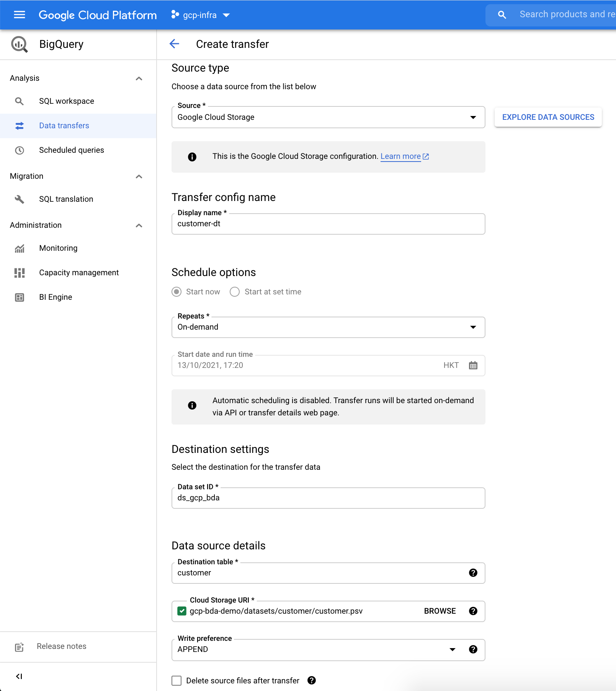This screenshot has height=691, width=616.
Task: Click the Data set ID field
Action: click(328, 498)
